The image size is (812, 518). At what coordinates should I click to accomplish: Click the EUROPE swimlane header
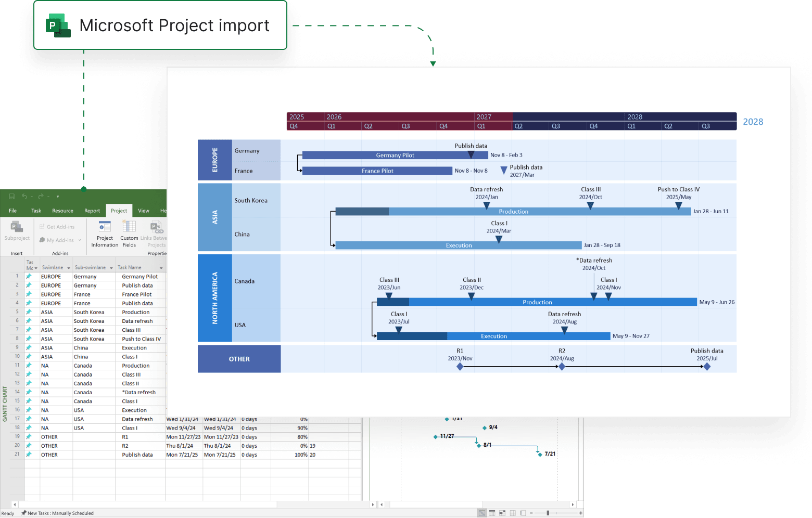pyautogui.click(x=215, y=160)
